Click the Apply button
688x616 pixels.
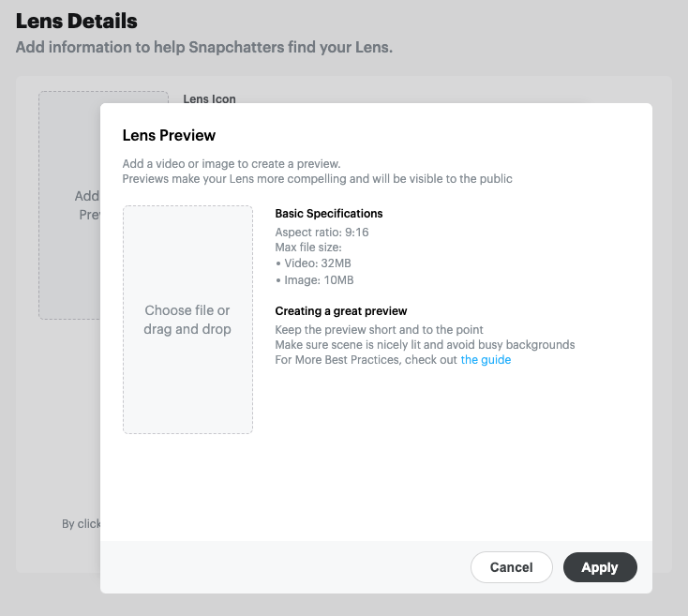pos(600,567)
